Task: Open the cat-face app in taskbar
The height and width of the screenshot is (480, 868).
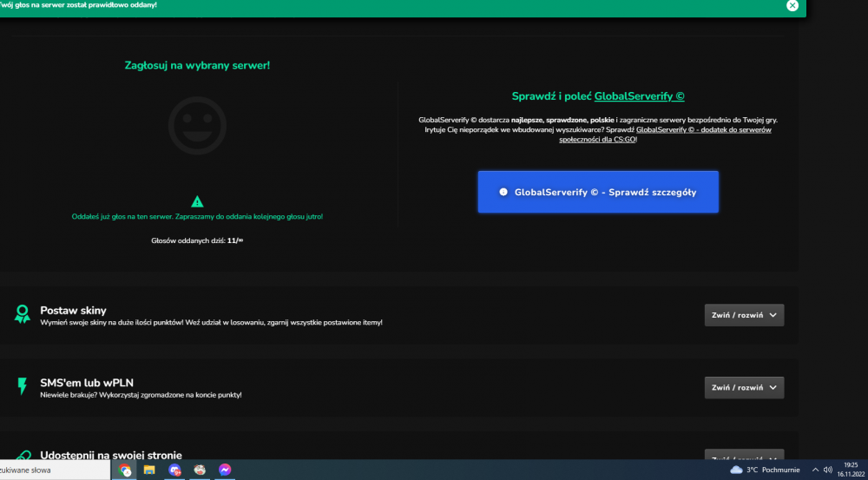Action: click(x=200, y=470)
